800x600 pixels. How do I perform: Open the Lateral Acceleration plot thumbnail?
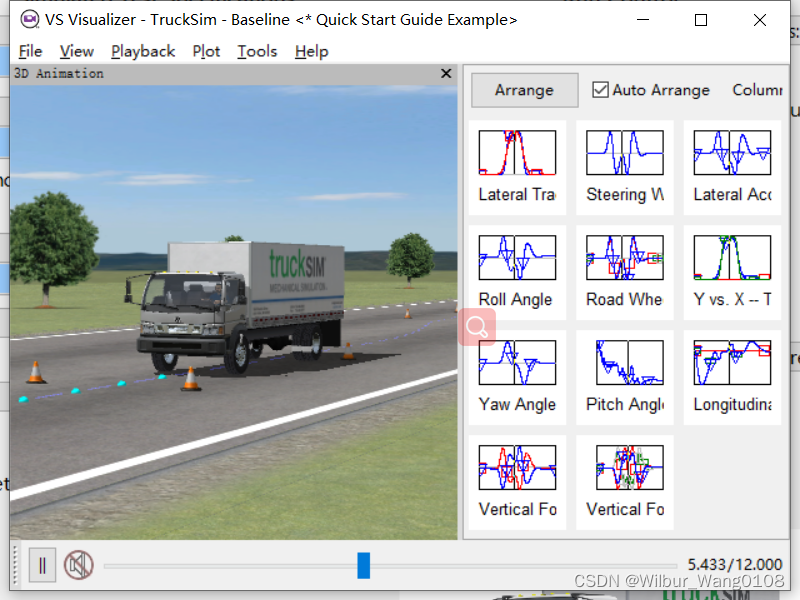(x=732, y=167)
